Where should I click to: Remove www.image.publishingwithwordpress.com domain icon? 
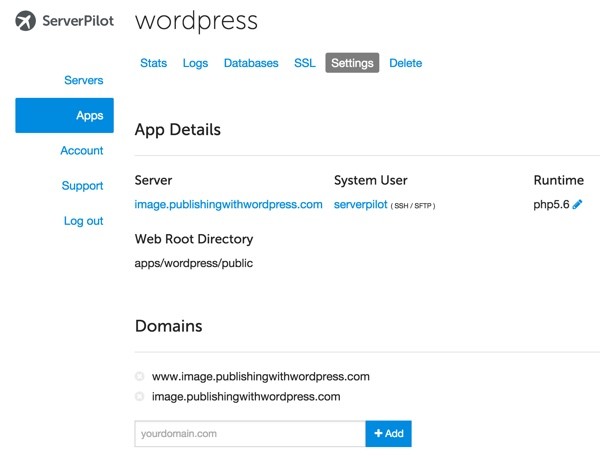point(140,376)
